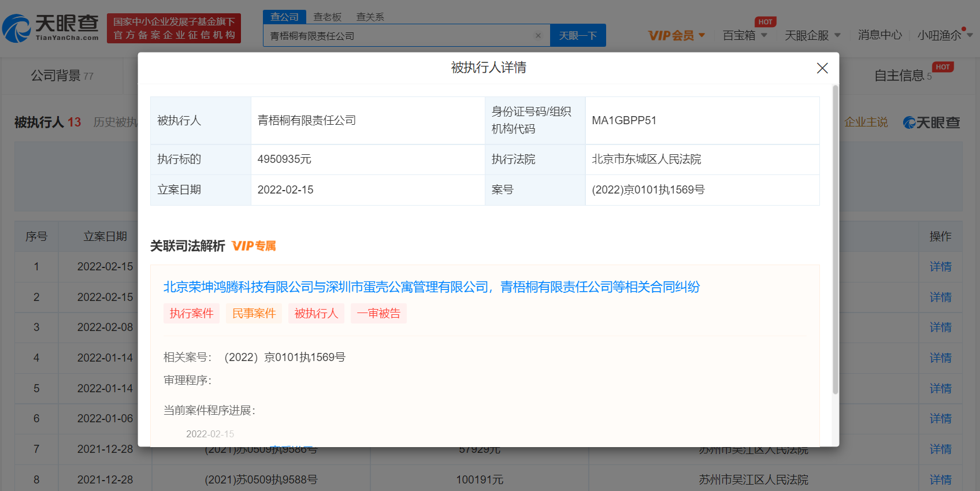Screen dimensions: 980x491
Task: Click the 天眼查 logo
Action: pyautogui.click(x=51, y=28)
